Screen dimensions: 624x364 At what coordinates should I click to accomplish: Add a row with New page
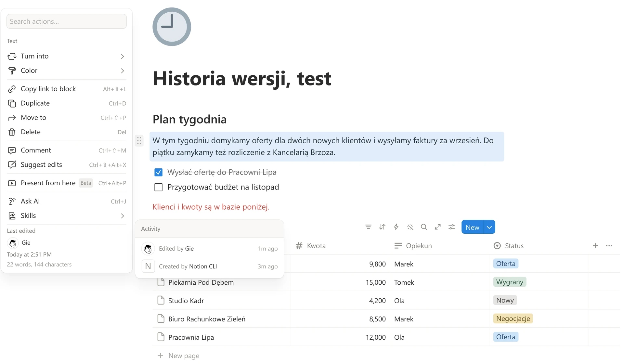click(x=178, y=356)
